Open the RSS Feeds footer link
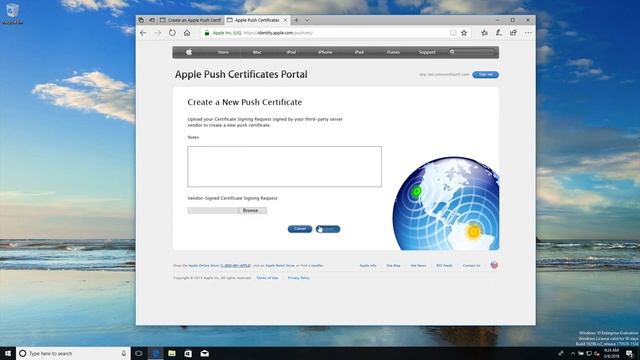 [x=444, y=266]
